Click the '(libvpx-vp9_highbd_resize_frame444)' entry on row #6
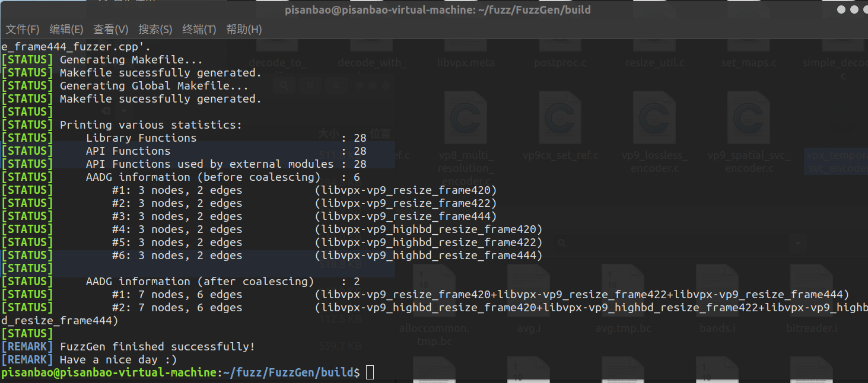The image size is (868, 383). tap(428, 256)
